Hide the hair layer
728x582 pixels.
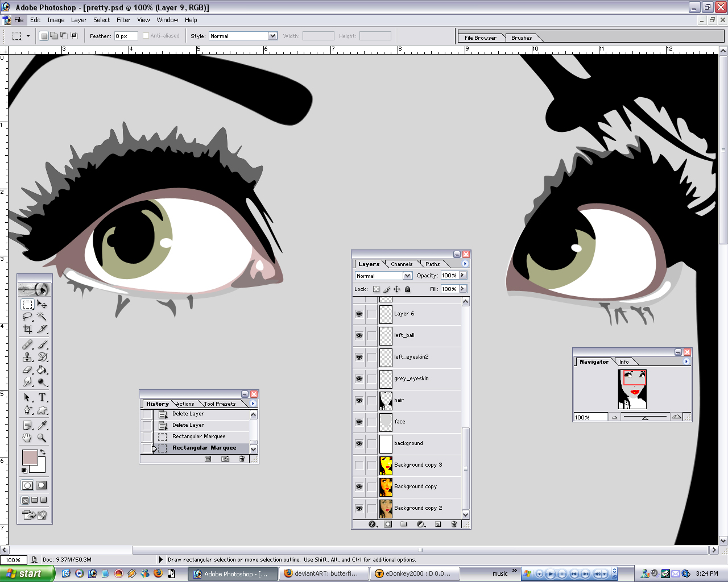point(359,400)
